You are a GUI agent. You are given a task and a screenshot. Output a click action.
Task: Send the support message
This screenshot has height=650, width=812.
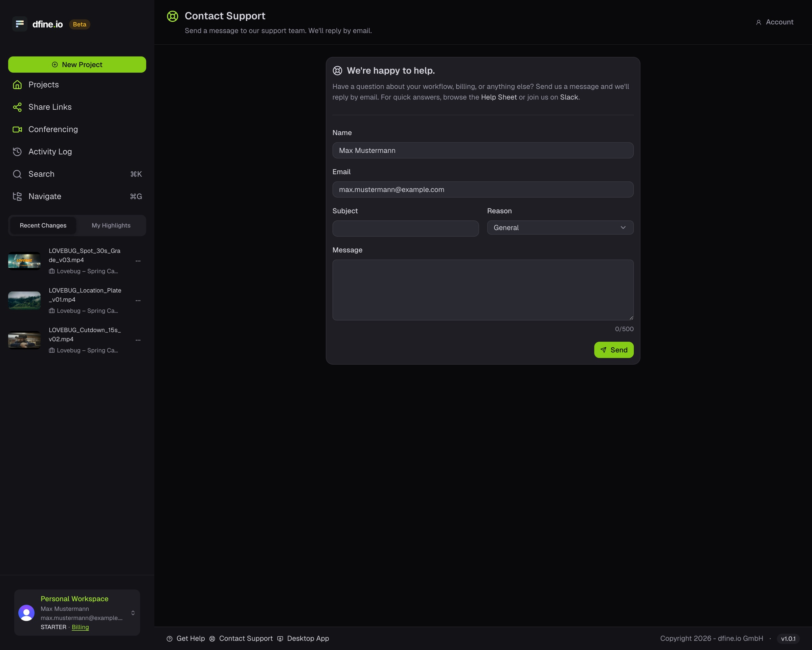[x=613, y=350]
